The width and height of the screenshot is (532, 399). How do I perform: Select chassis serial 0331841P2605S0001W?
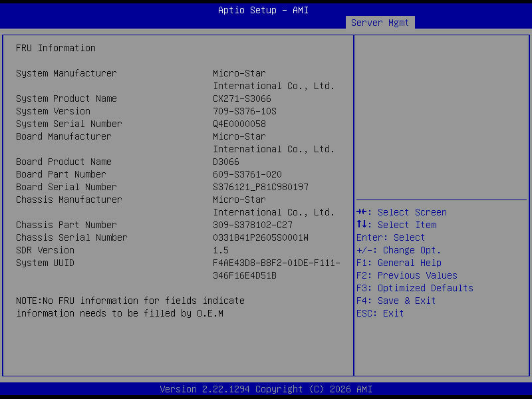pyautogui.click(x=261, y=237)
